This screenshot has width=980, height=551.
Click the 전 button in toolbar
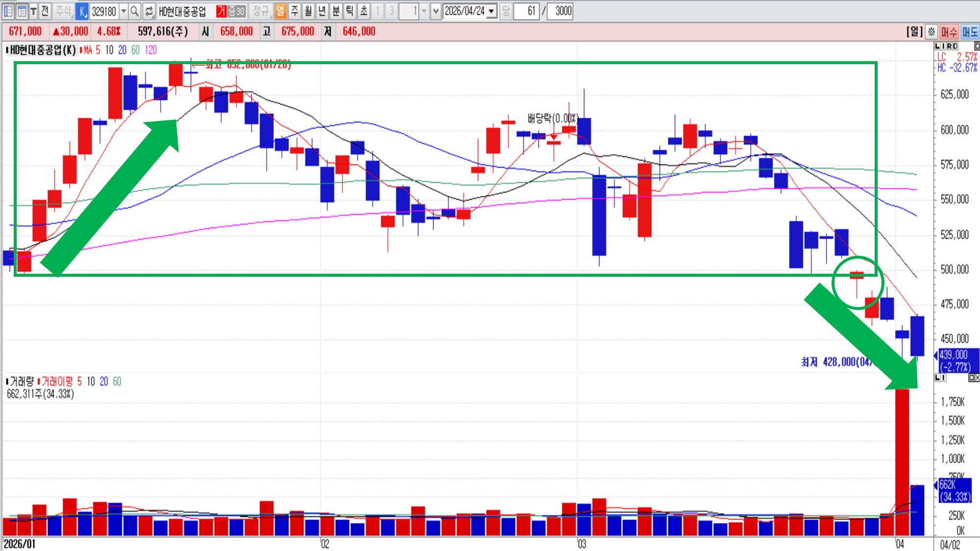coord(45,11)
